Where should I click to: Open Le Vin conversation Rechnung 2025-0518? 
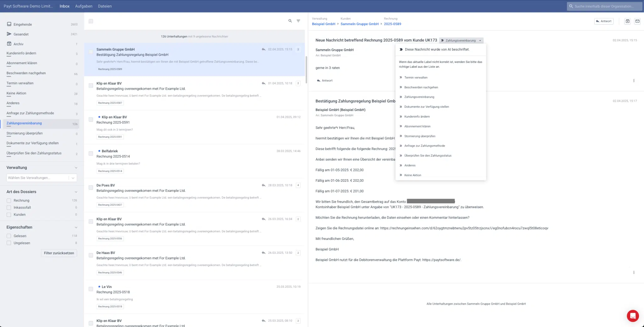point(194,297)
